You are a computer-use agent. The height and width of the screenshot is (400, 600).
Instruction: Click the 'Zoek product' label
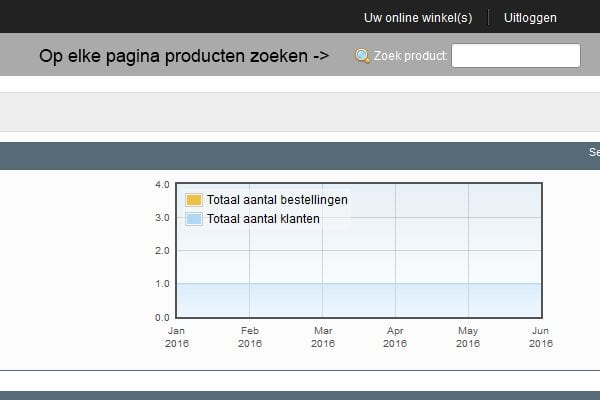[410, 56]
